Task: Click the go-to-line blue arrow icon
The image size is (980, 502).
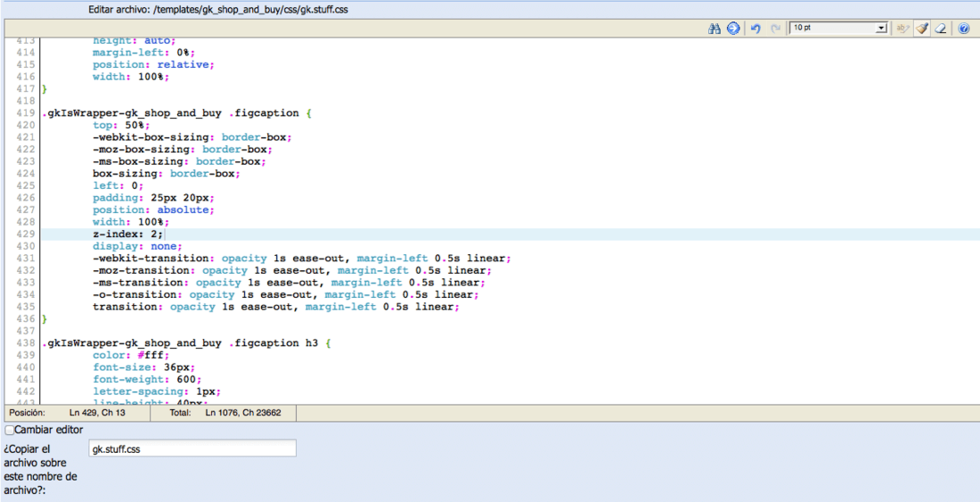Action: coord(733,29)
